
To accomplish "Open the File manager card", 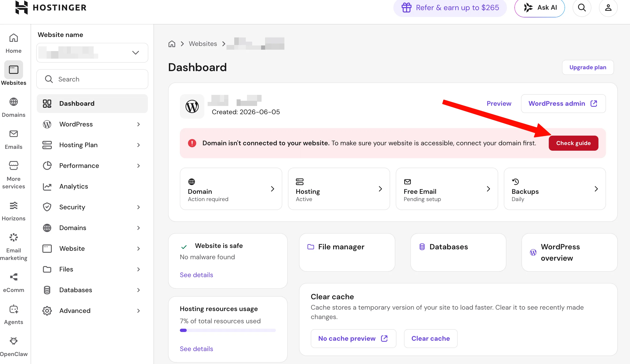I will pyautogui.click(x=347, y=252).
